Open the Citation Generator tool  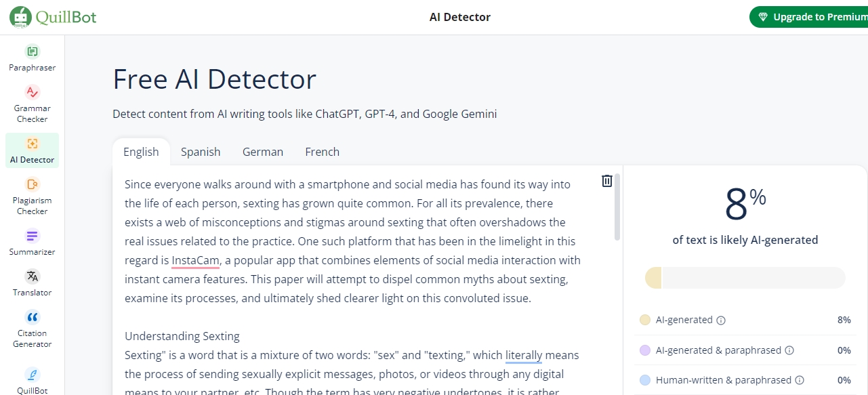[x=32, y=329]
